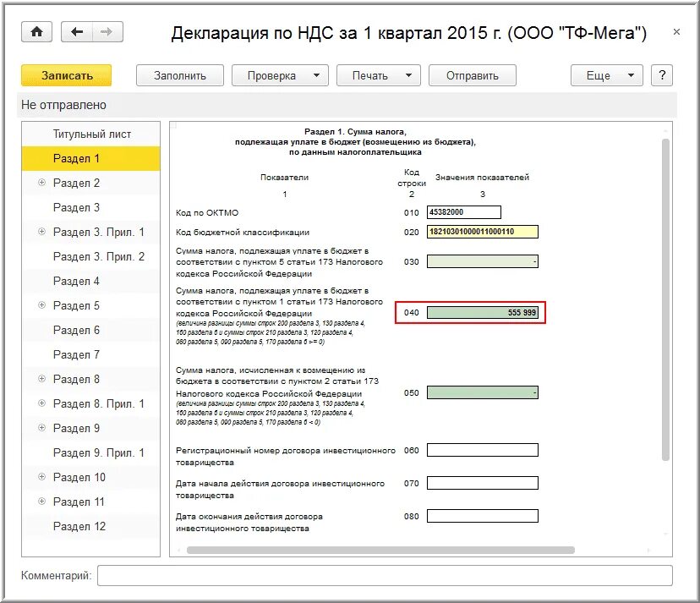Select Титульный лист in the section list

tap(91, 134)
